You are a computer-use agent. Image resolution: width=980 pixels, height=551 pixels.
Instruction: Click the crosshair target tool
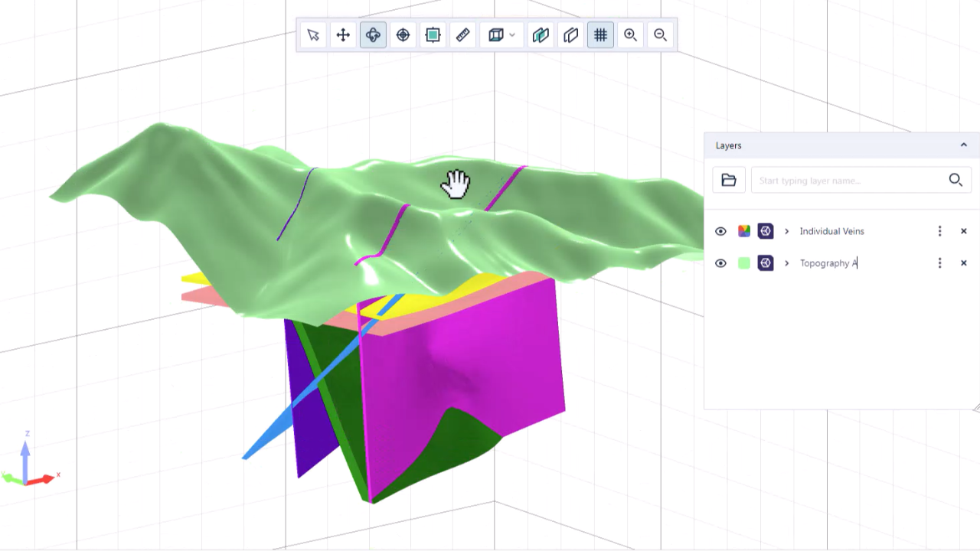coord(403,35)
